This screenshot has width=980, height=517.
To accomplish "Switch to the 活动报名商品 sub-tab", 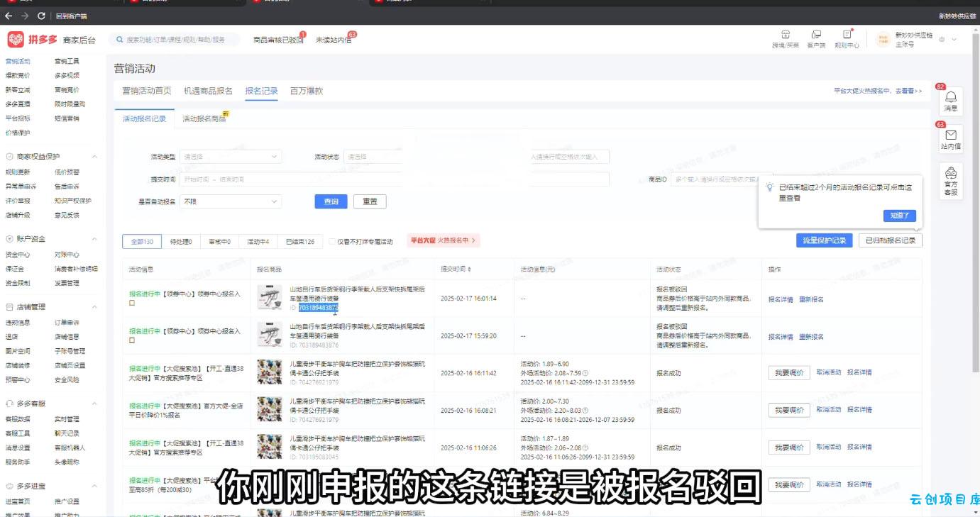I will tap(204, 119).
